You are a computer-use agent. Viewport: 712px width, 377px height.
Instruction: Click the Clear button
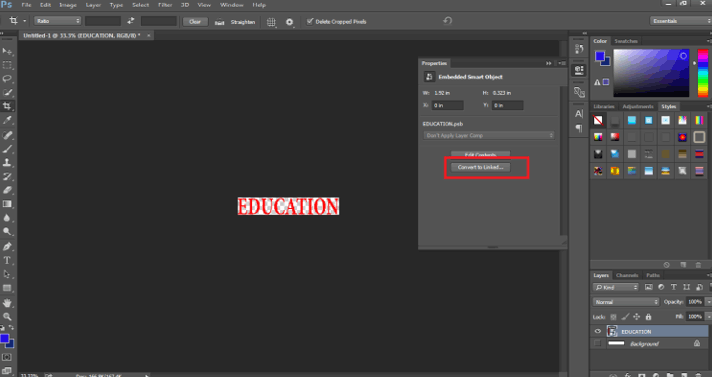tap(195, 21)
